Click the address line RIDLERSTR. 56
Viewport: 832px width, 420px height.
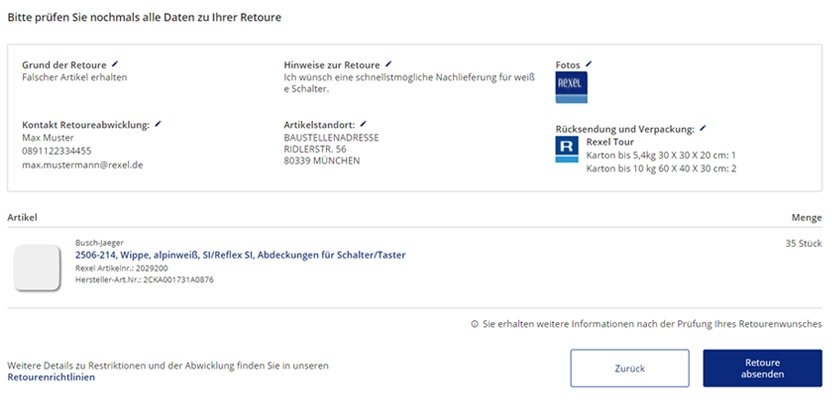pos(315,149)
